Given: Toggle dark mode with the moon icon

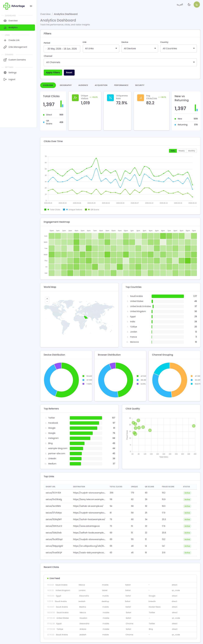Looking at the screenshot, I should click(x=189, y=5).
